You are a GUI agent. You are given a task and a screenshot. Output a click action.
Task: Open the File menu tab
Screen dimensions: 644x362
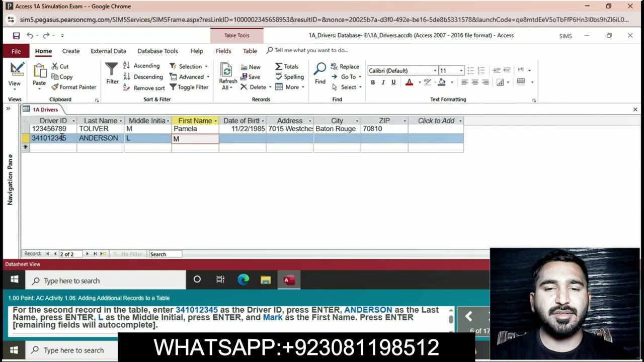(x=16, y=51)
